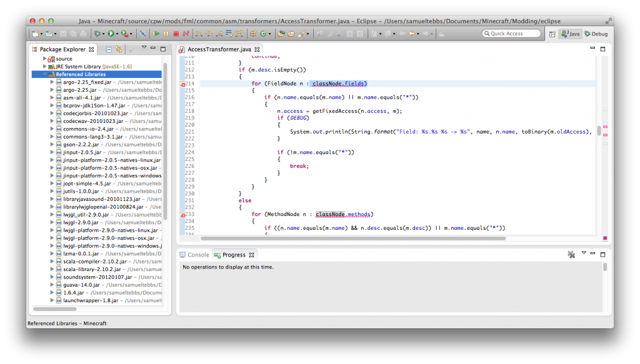The width and height of the screenshot is (640, 364).
Task: Open the Run configurations dropdown arrow
Action: [x=117, y=34]
